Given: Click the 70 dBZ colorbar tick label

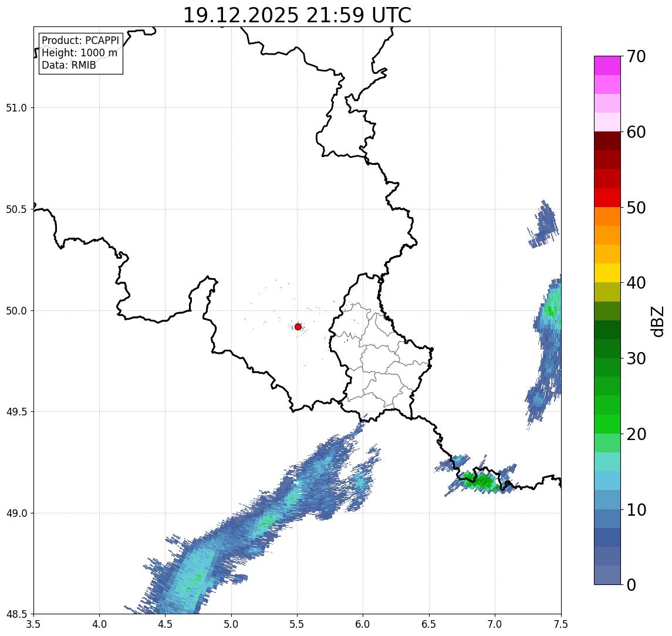Looking at the screenshot, I should [636, 56].
